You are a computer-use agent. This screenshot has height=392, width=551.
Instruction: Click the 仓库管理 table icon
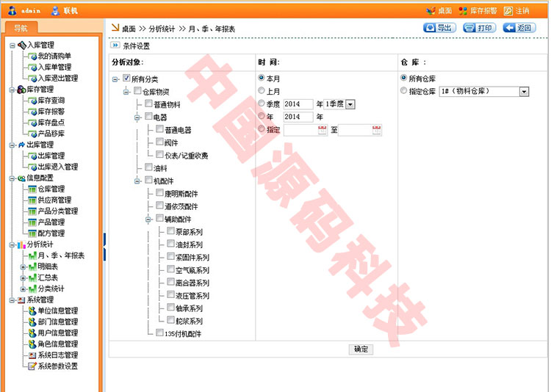coord(32,189)
